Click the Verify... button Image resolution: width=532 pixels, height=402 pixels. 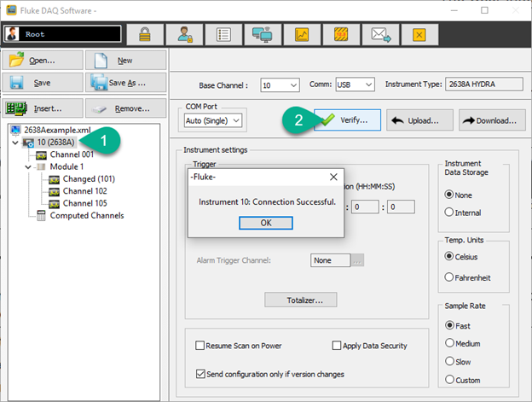click(x=347, y=119)
